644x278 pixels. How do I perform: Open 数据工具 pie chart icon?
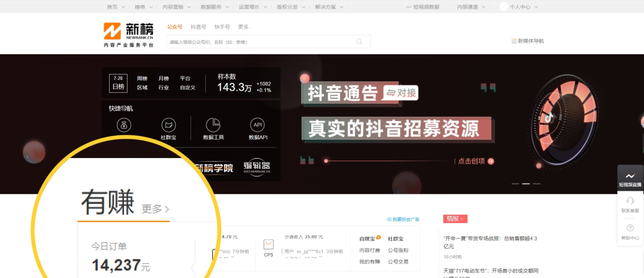[213, 125]
